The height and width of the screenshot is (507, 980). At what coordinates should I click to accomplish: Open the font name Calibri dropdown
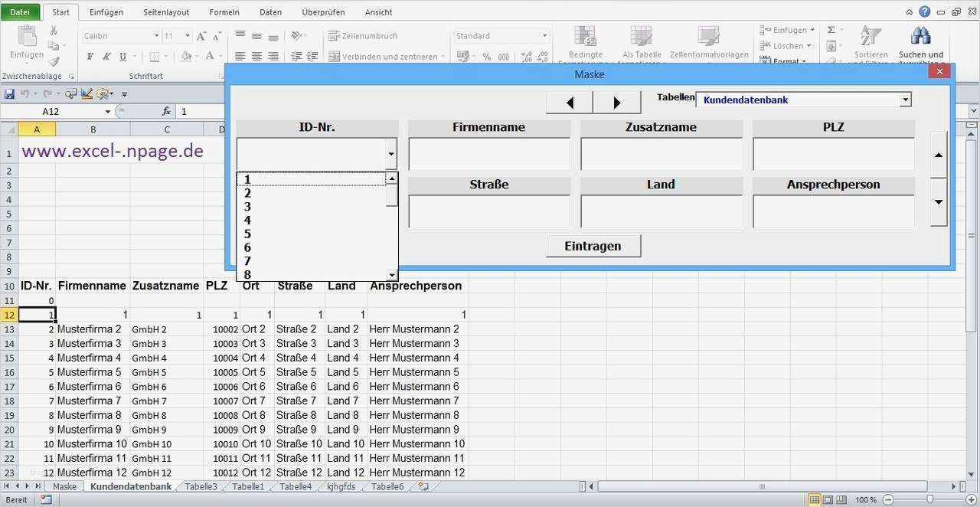(x=156, y=36)
